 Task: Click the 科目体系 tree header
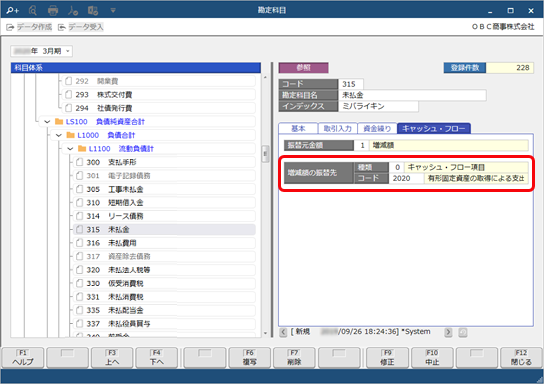point(136,68)
